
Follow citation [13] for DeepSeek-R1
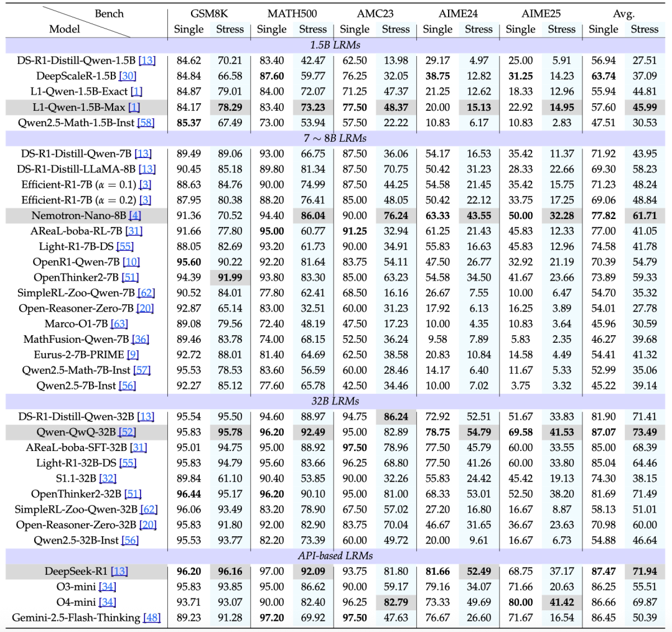click(x=119, y=571)
